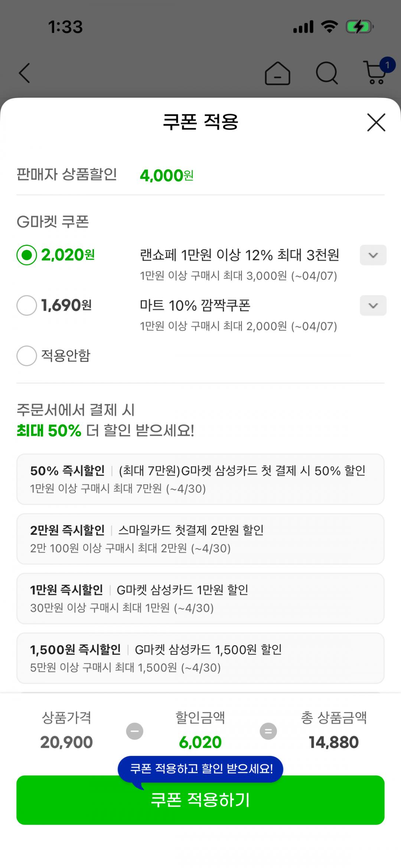This screenshot has width=401, height=868.
Task: Select the 2,020원 coupon radio button
Action: coord(27,255)
